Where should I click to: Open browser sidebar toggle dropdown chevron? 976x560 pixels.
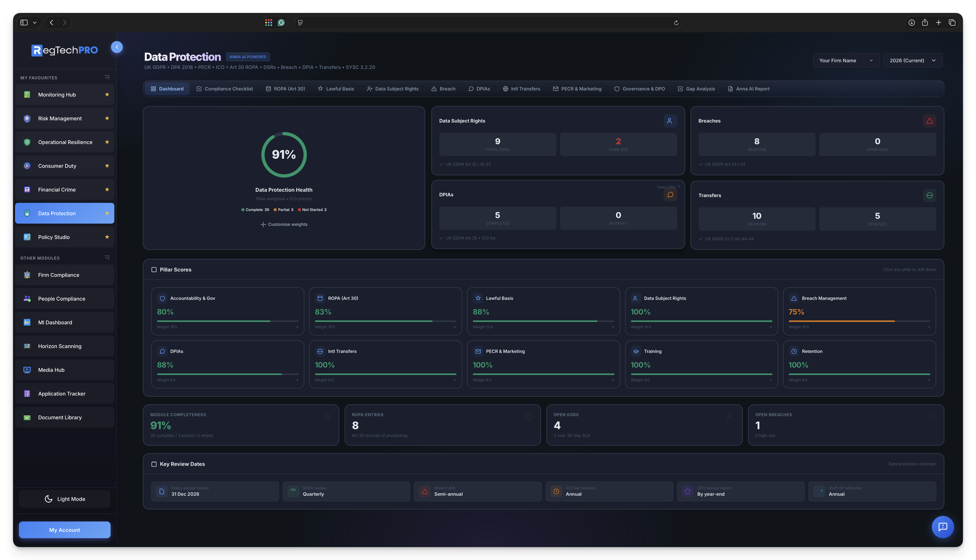pyautogui.click(x=35, y=23)
